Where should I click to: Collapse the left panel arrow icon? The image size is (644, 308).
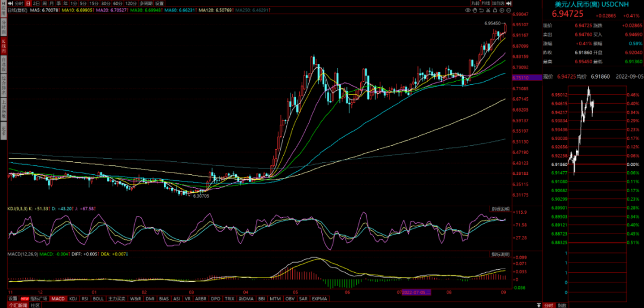11,4
